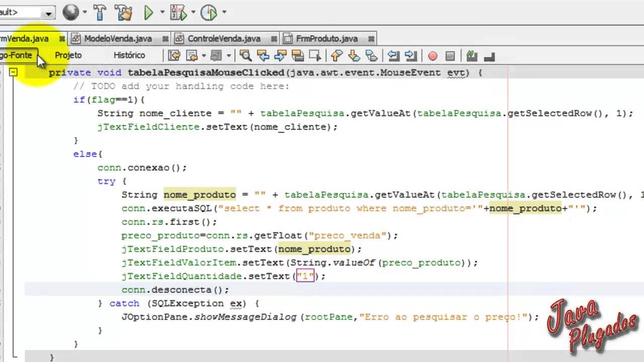Toggle the Bookmark icon on the current line
Screen dimensions: 644x362
point(371,55)
